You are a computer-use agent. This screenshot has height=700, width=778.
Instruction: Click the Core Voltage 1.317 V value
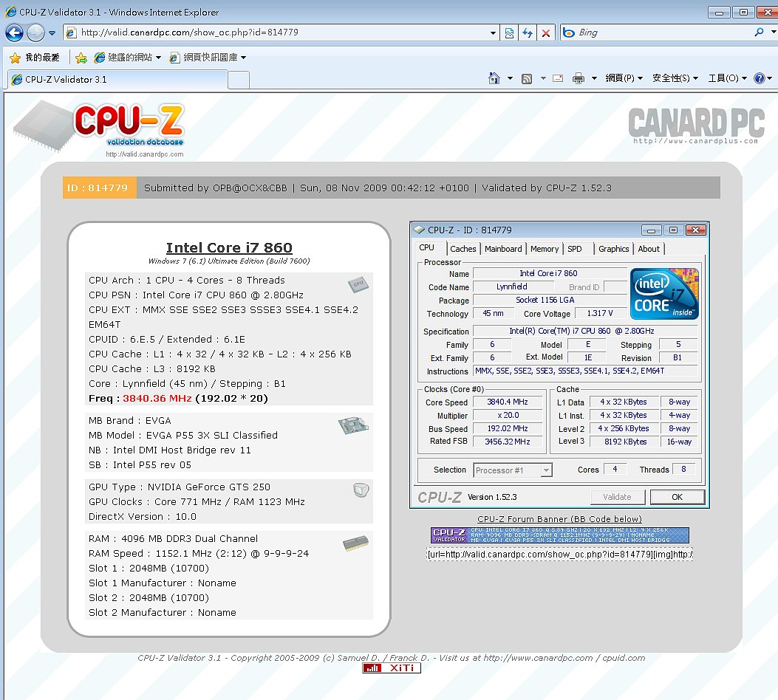click(x=600, y=313)
